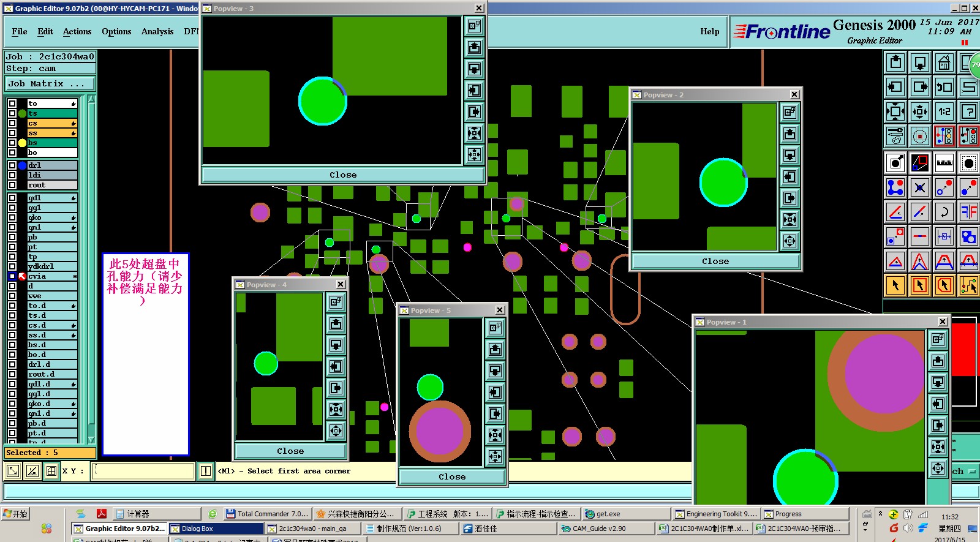
Task: Click pan up button in Popview - 3
Action: (x=474, y=47)
